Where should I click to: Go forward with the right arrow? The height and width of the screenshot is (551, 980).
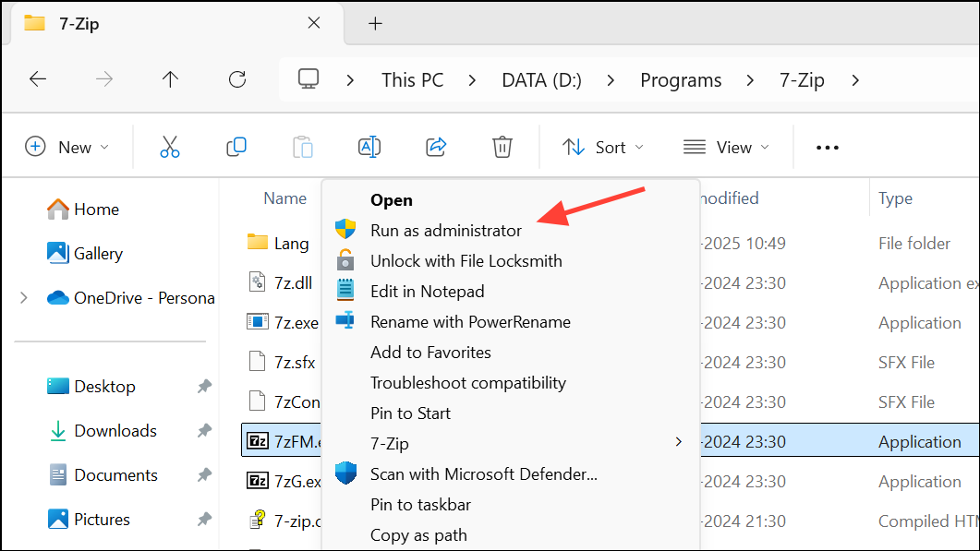[104, 79]
